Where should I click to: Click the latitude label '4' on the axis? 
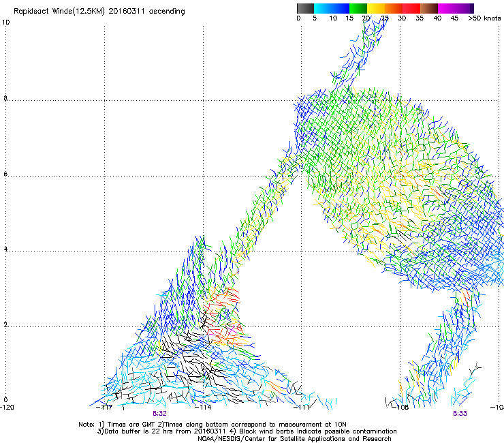coord(5,249)
